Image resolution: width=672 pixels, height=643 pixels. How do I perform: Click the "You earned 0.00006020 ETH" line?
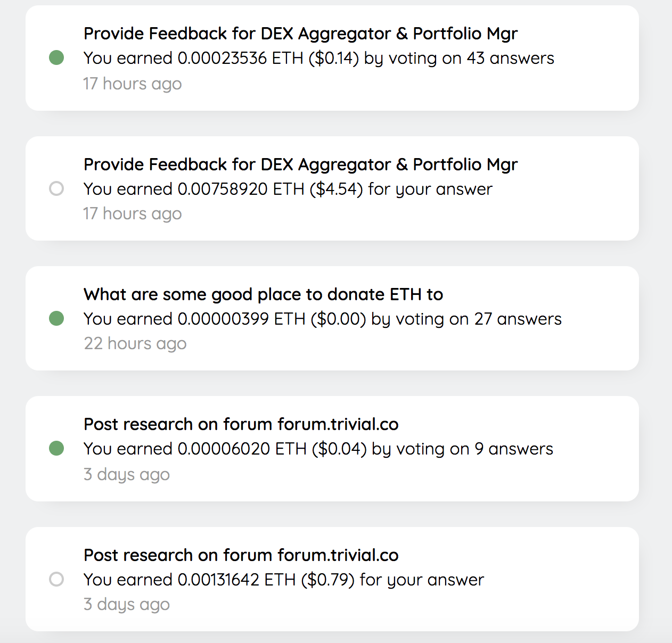tap(318, 449)
